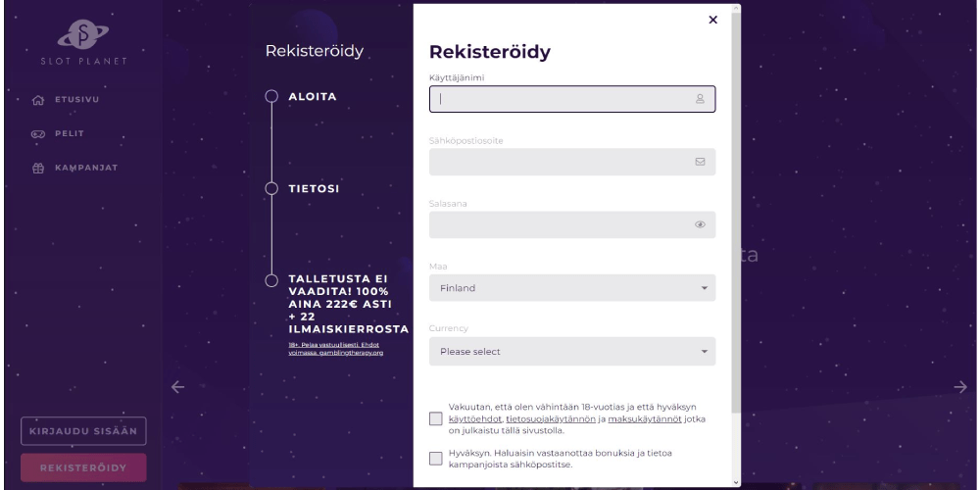Click the Kampanjat gift icon
The image size is (980, 490).
(x=38, y=168)
